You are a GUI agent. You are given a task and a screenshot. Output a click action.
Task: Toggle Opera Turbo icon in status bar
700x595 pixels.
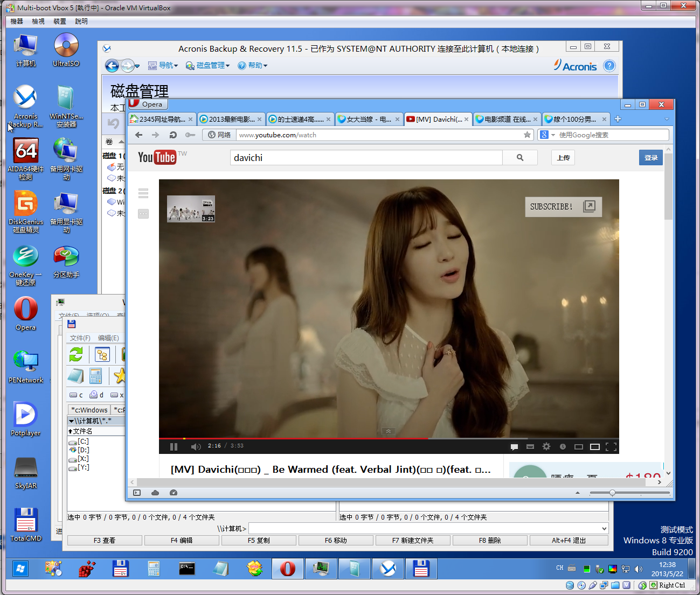[x=174, y=493]
